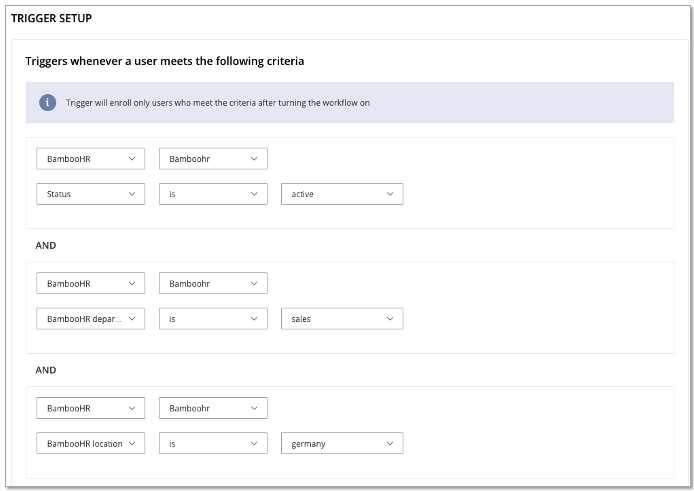Open the Bamboohr account dropdown in the Status block
694x491 pixels.
[x=213, y=159]
